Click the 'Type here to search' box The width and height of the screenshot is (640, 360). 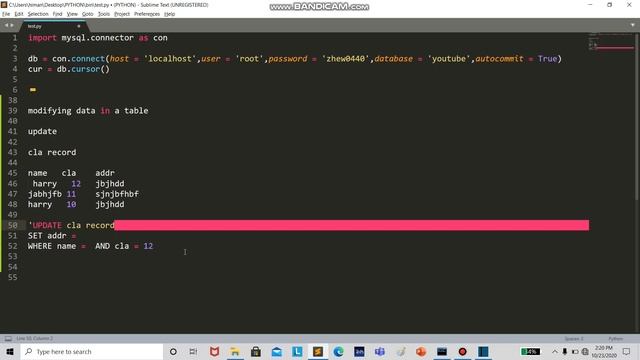click(x=92, y=351)
